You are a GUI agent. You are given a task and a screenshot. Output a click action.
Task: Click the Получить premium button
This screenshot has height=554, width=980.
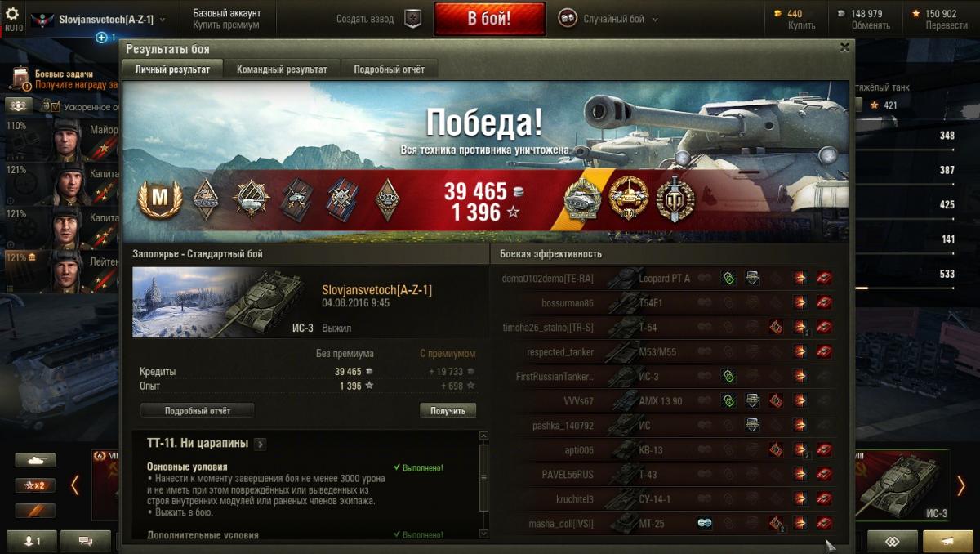[x=448, y=410]
